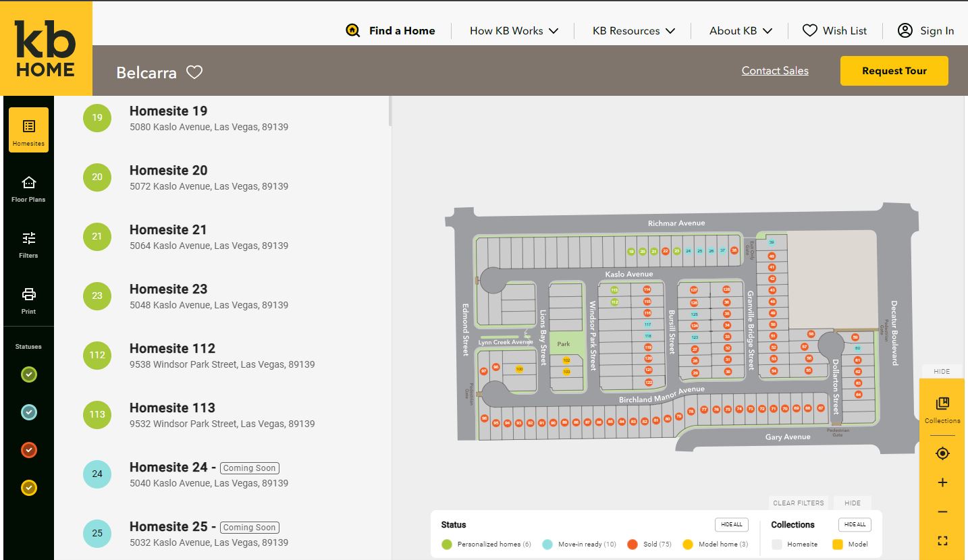Select sold lot 38 marker on the map
The image size is (968, 560).
click(734, 250)
